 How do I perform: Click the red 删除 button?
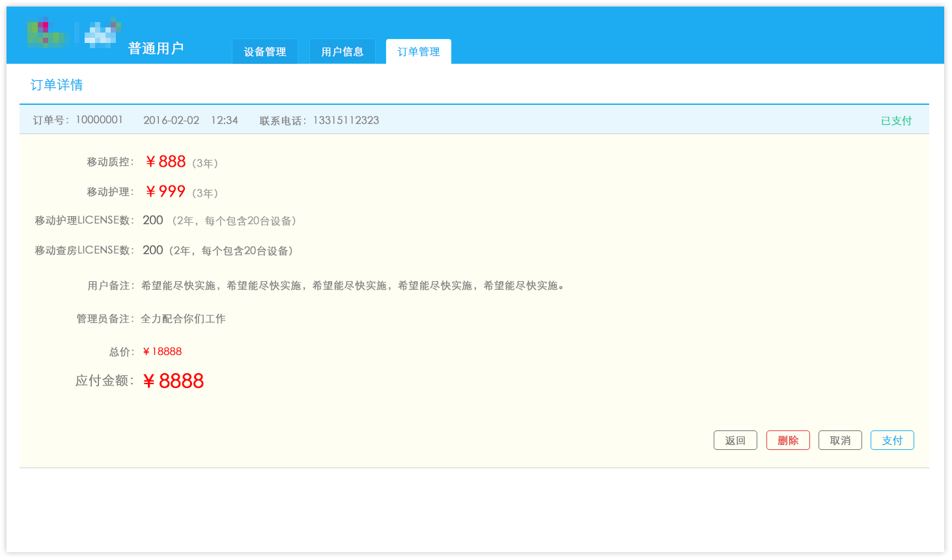788,440
